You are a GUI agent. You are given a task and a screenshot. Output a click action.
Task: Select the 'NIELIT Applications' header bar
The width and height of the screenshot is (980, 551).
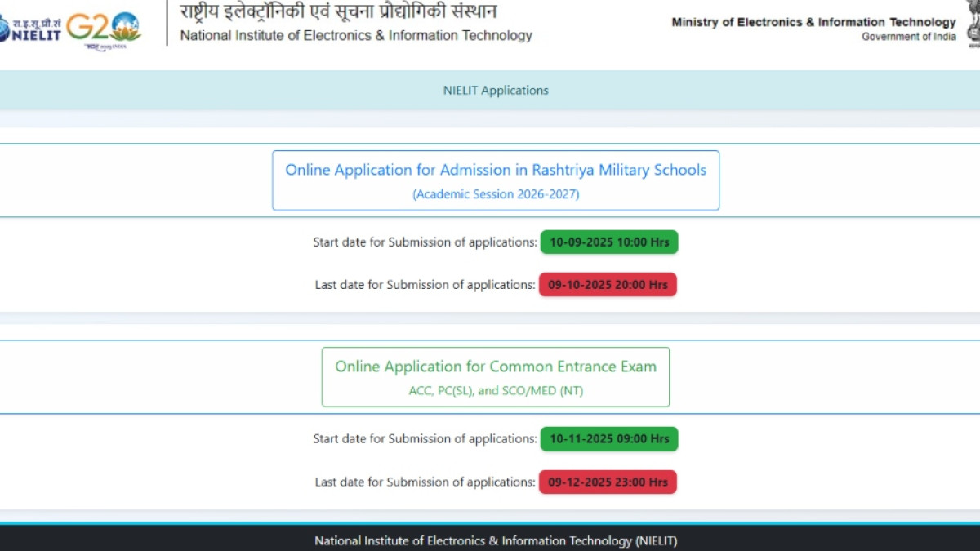point(496,91)
